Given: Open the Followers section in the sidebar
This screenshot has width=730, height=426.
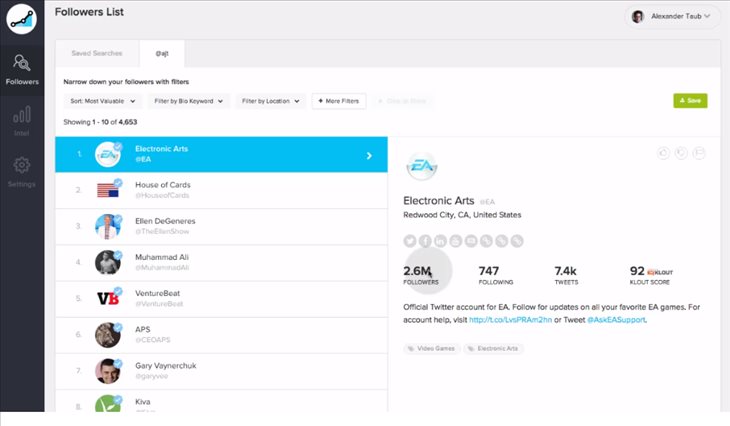Looking at the screenshot, I should (22, 70).
